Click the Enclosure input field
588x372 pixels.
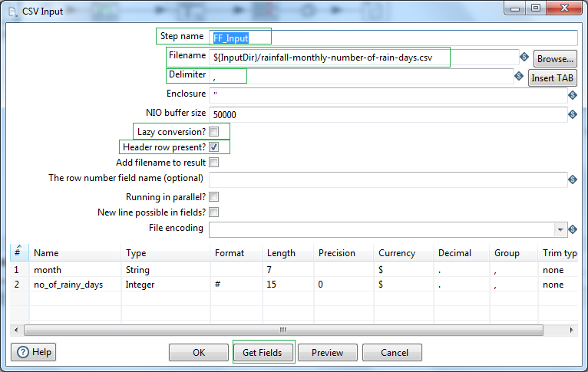pos(388,95)
